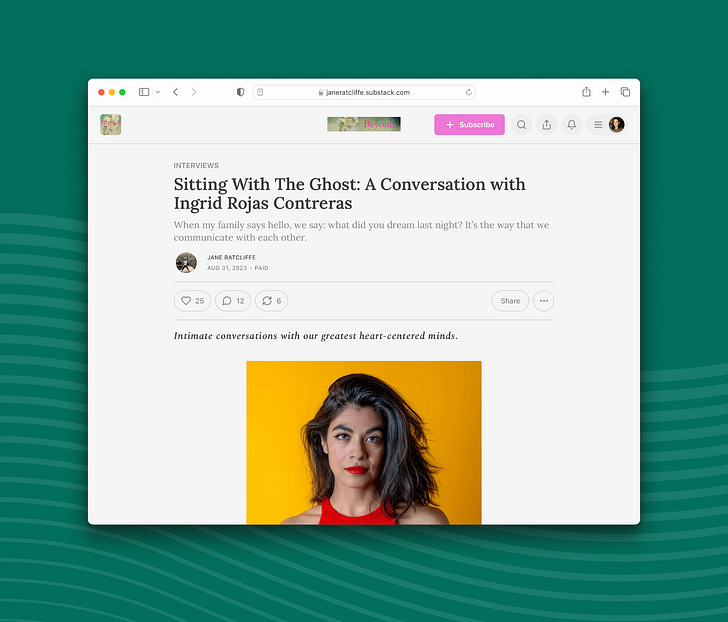The height and width of the screenshot is (622, 728).
Task: Share the publication via the header share icon
Action: [x=546, y=124]
